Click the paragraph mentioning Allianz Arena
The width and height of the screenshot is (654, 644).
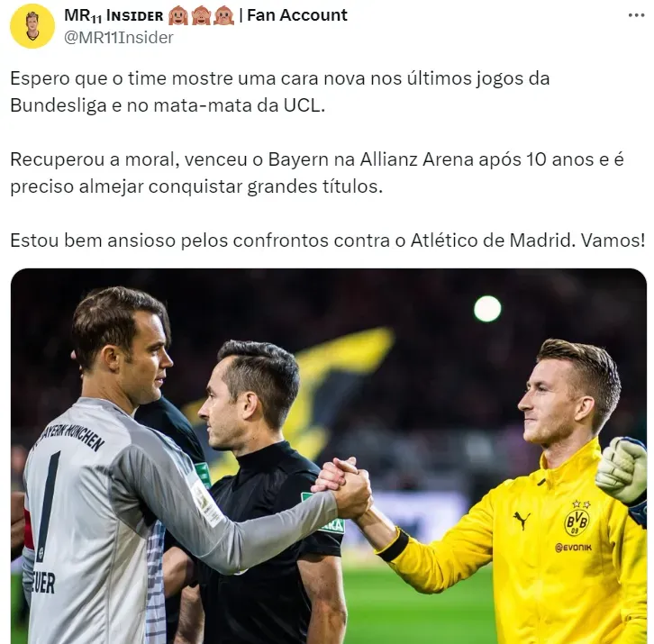(x=317, y=173)
